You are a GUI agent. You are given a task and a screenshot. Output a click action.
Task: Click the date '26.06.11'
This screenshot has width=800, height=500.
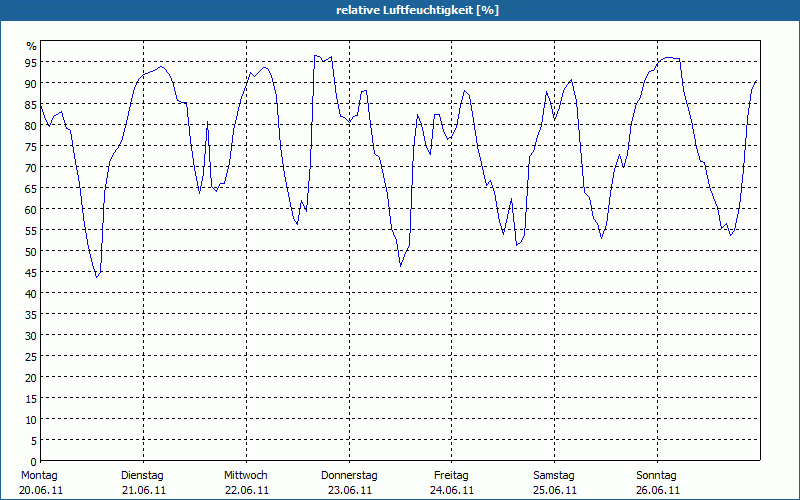tap(657, 491)
